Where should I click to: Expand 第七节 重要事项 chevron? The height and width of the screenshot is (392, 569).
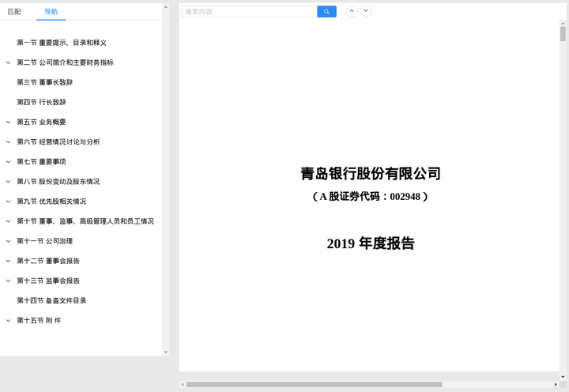(8, 162)
